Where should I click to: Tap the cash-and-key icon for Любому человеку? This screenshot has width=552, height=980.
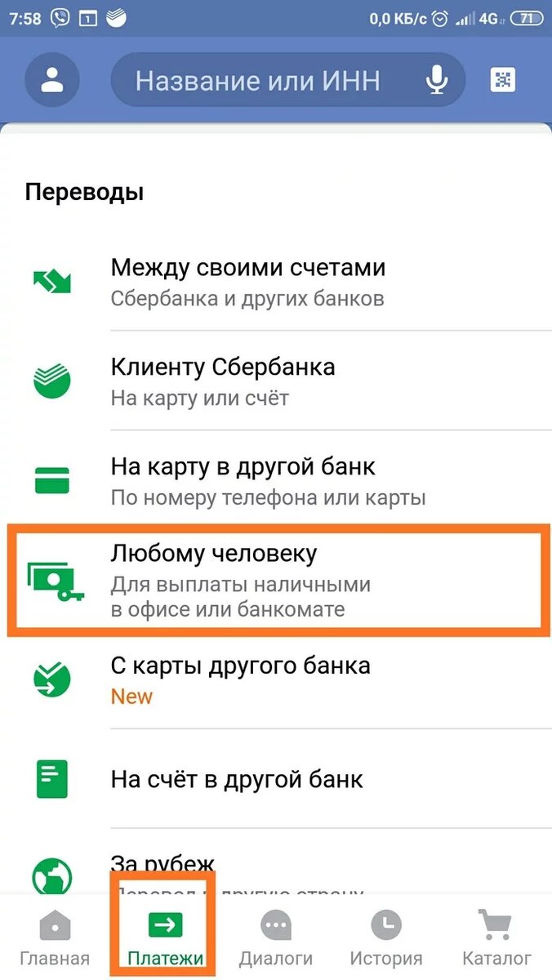click(54, 581)
